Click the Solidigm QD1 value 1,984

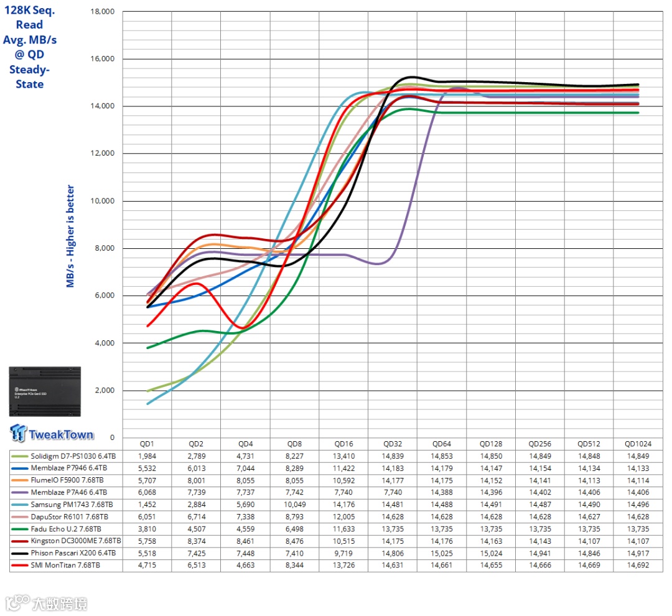[147, 456]
